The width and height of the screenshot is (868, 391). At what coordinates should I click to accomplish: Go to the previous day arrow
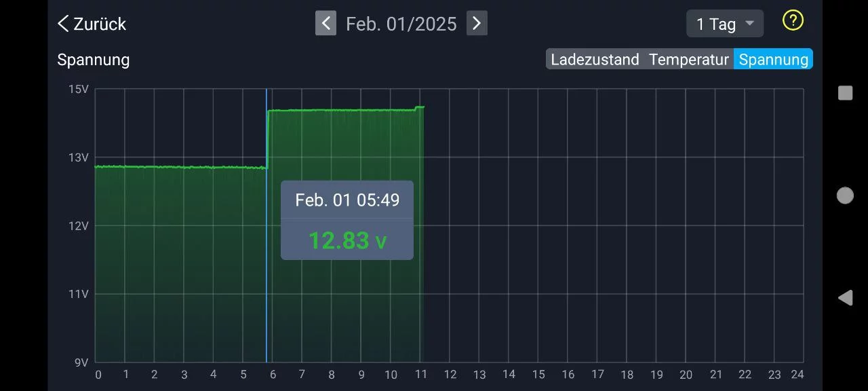pyautogui.click(x=325, y=24)
